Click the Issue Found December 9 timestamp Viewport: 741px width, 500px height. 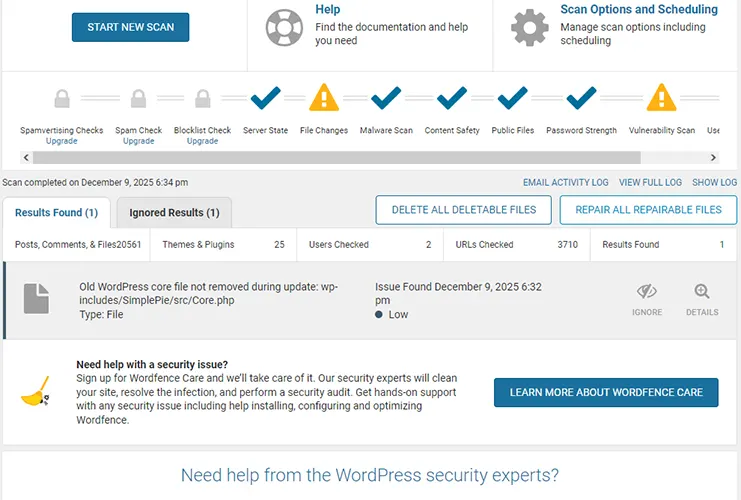458,293
